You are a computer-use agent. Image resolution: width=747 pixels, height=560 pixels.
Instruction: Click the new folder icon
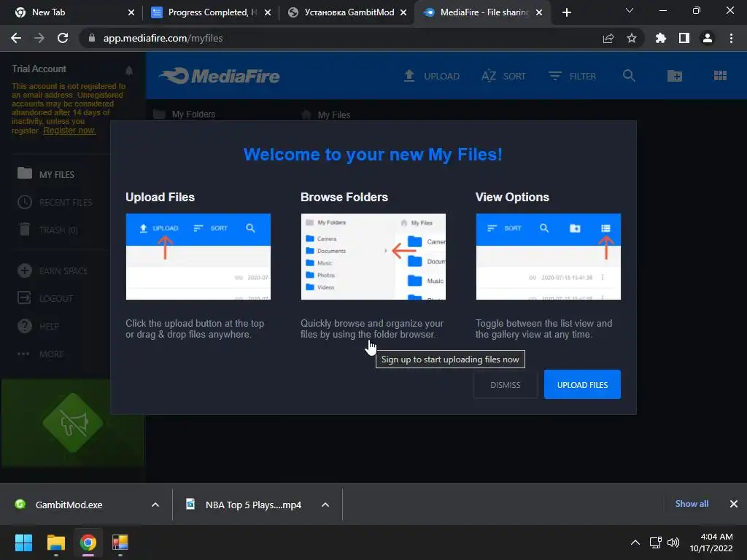click(x=675, y=76)
